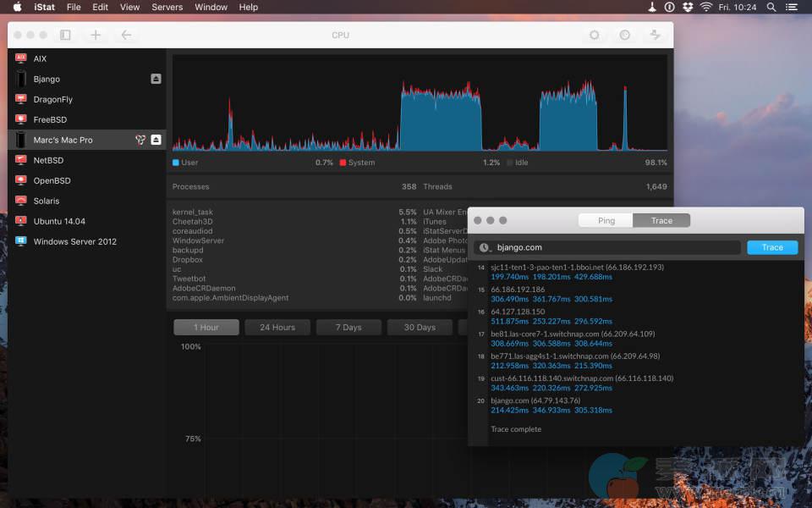Select Ubuntu 14.04 in the server list
812x508 pixels.
tap(59, 221)
